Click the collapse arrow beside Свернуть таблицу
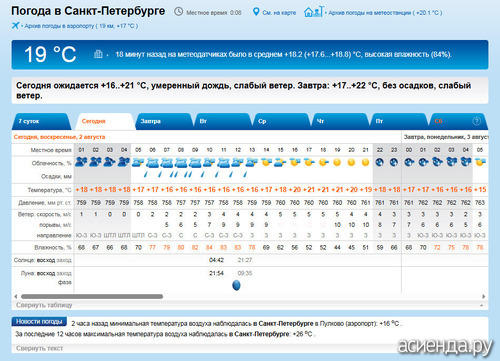This screenshot has height=361, width=500. pyautogui.click(x=482, y=305)
